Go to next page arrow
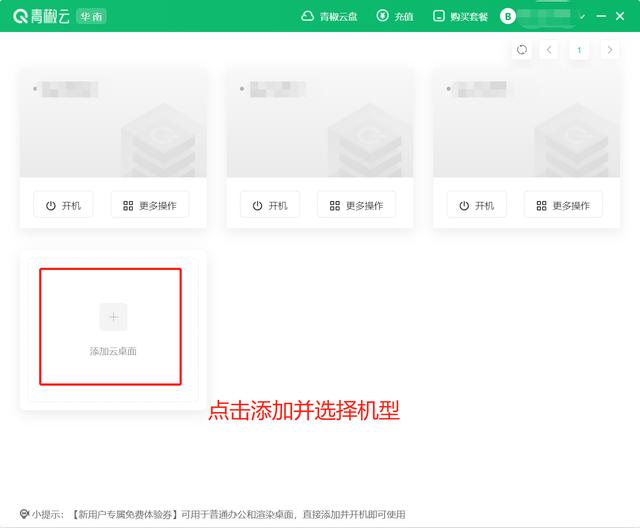Image resolution: width=640 pixels, height=528 pixels. click(610, 50)
